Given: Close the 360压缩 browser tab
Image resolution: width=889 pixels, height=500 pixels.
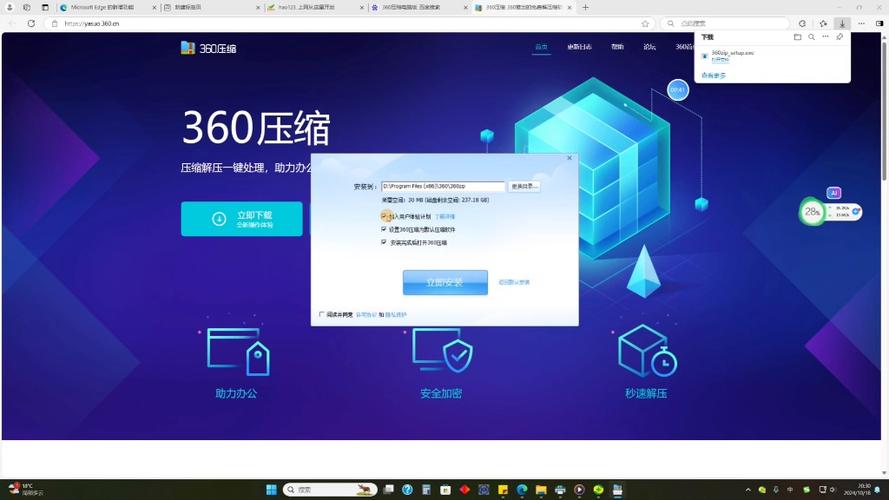Looking at the screenshot, I should [x=570, y=7].
